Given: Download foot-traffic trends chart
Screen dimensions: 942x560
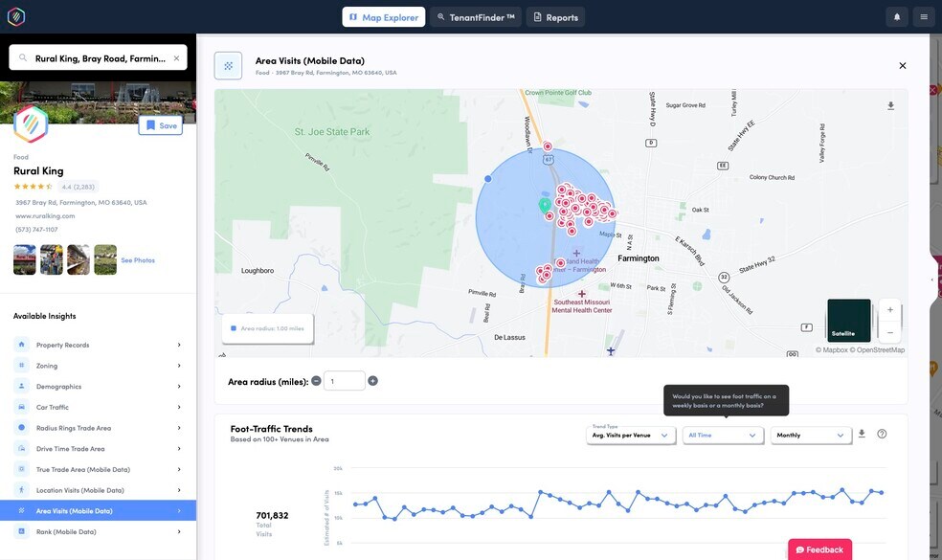Looking at the screenshot, I should [x=862, y=434].
